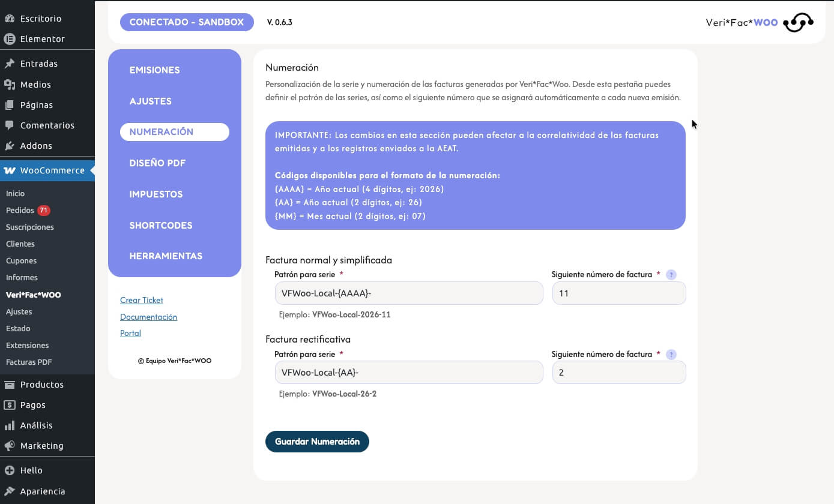Click the Veri*Fac*WOO logo icon
The image size is (834, 504).
point(799,23)
